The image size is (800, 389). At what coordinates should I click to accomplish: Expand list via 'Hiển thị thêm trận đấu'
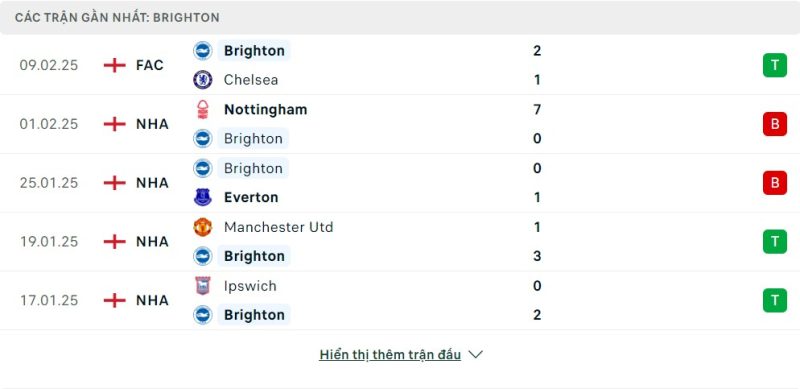click(390, 354)
